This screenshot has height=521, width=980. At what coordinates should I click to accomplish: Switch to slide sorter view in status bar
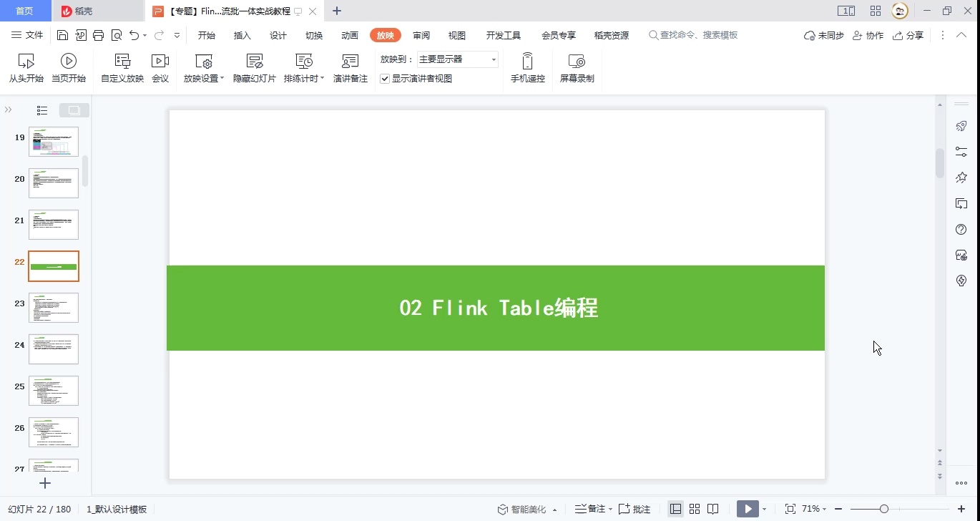(694, 509)
